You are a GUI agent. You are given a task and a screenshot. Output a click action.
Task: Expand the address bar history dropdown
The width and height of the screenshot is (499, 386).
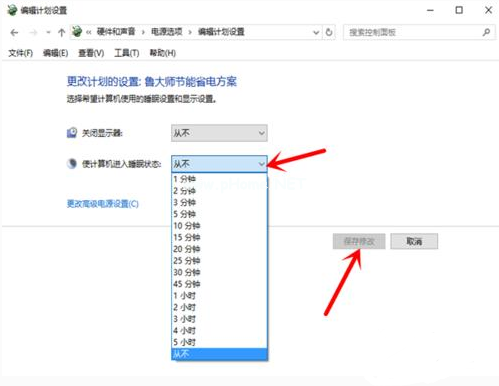(x=316, y=32)
